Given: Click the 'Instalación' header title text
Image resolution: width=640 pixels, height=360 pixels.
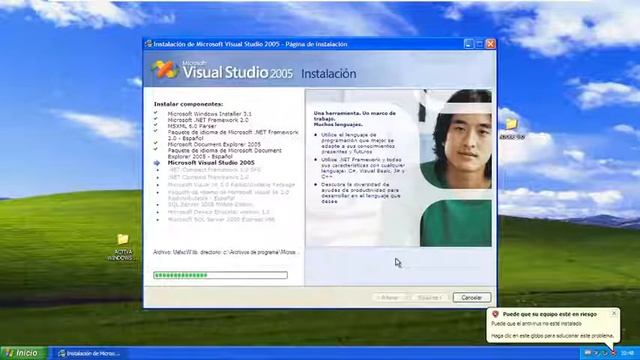Looking at the screenshot, I should [x=329, y=74].
